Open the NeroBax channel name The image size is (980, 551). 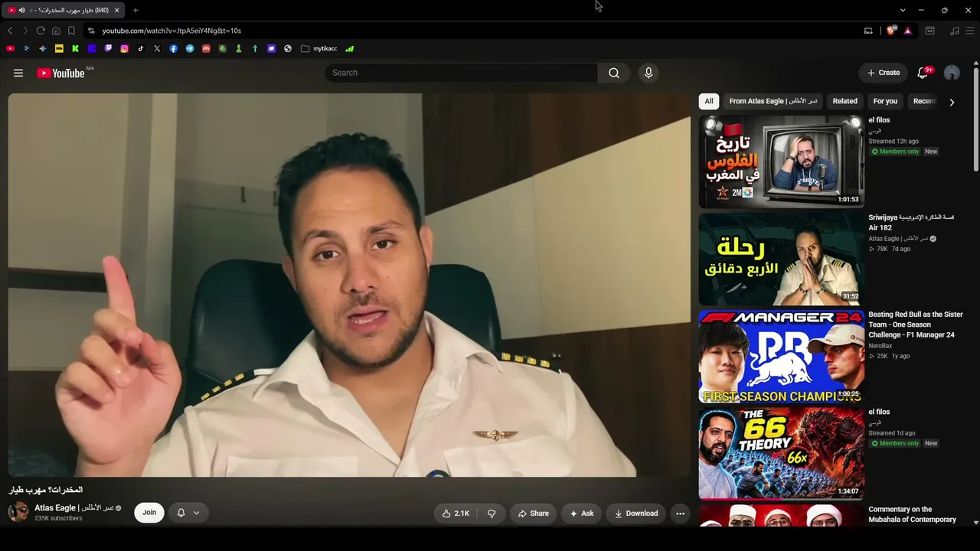click(x=880, y=346)
